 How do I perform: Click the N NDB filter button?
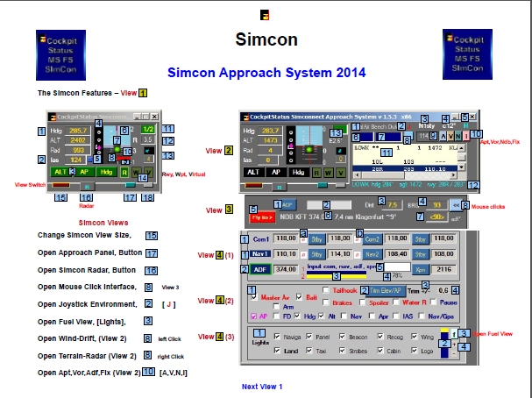click(x=458, y=136)
